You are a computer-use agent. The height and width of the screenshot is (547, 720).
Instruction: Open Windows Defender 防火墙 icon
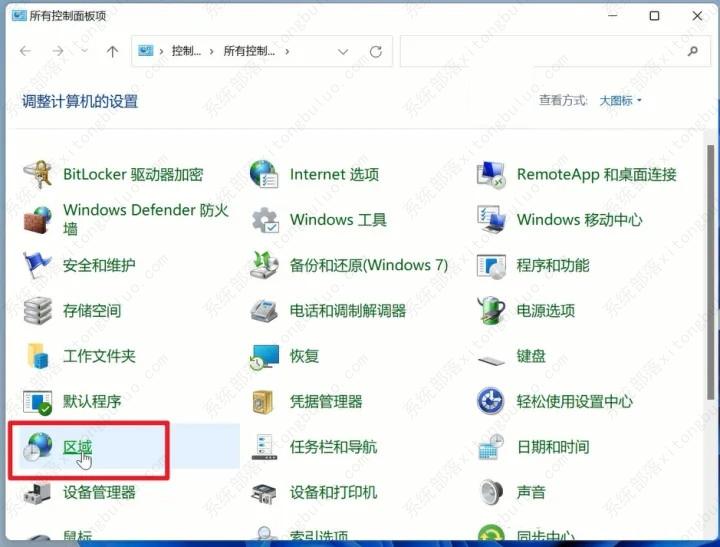coord(38,219)
